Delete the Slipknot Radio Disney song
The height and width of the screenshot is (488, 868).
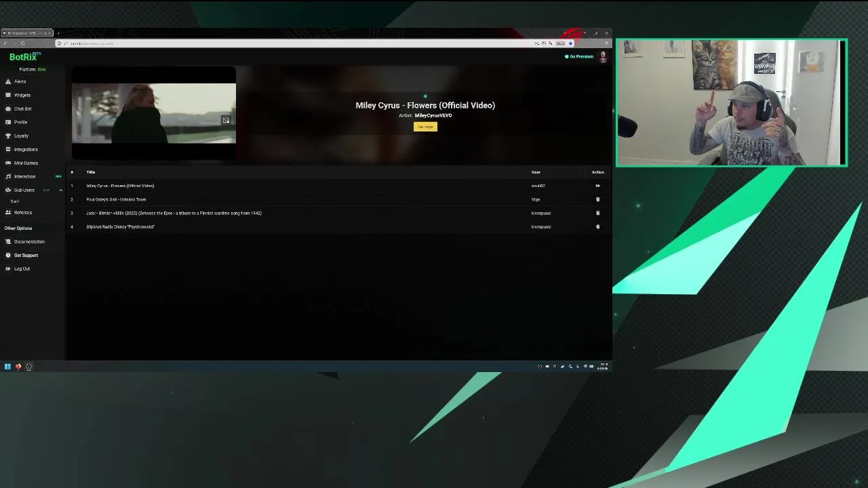pyautogui.click(x=597, y=226)
